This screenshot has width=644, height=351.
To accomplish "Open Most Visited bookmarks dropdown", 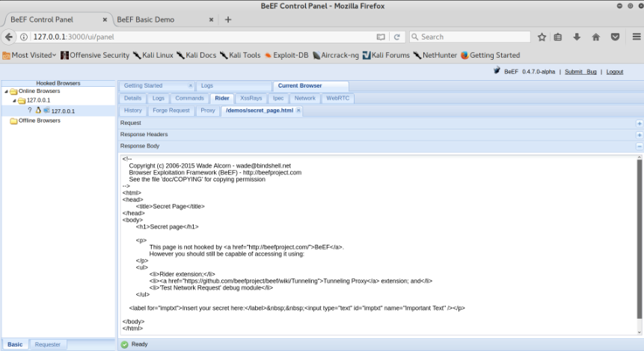I will point(29,55).
